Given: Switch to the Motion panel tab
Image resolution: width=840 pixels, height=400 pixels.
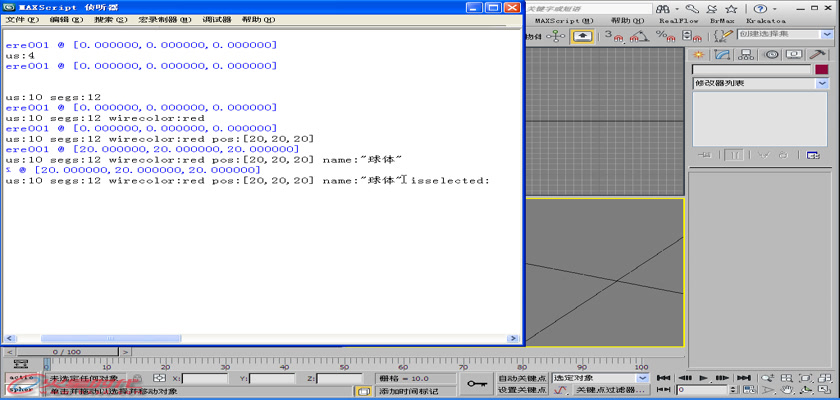Looking at the screenshot, I should click(771, 54).
